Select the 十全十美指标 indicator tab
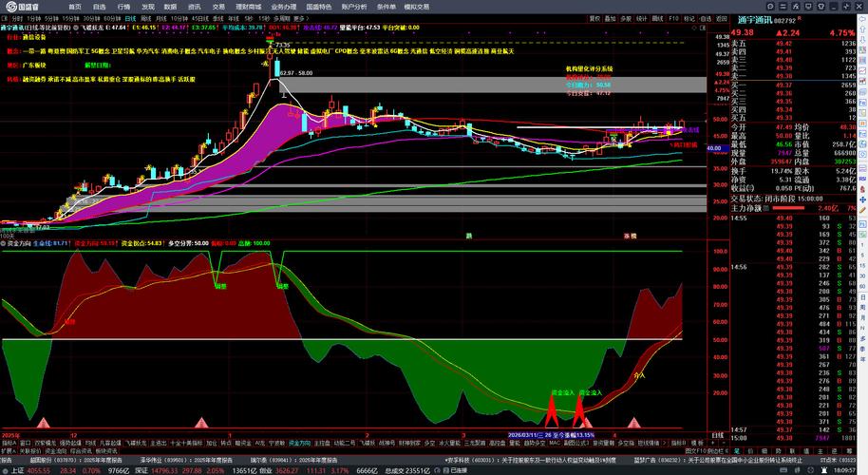The image size is (868, 475). [186, 443]
